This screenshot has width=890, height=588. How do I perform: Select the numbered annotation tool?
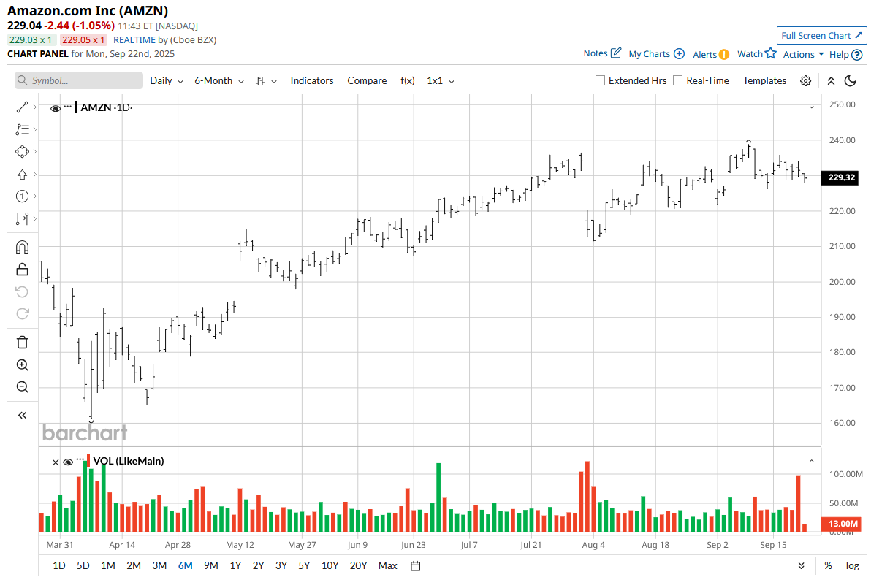click(x=22, y=196)
